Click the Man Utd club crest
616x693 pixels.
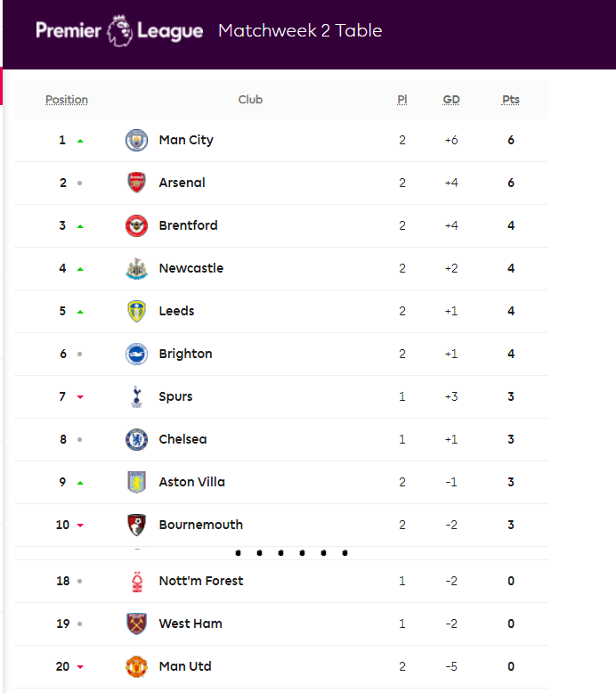[136, 666]
